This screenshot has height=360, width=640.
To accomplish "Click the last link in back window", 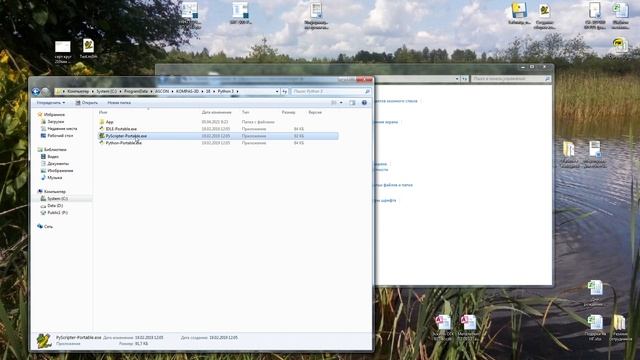I will click(x=385, y=200).
